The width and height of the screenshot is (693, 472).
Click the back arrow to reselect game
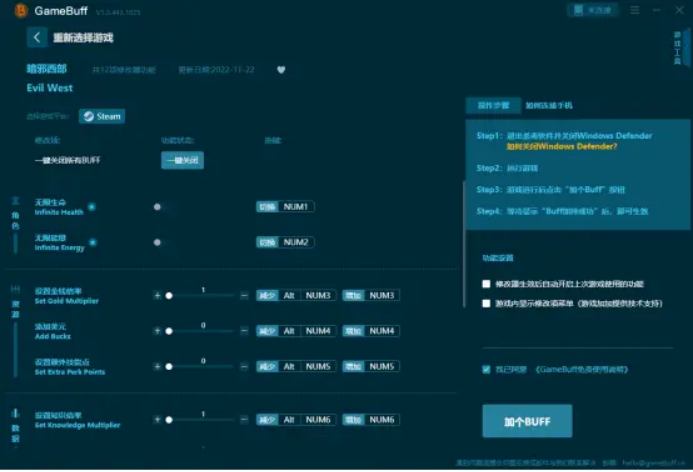[x=37, y=38]
